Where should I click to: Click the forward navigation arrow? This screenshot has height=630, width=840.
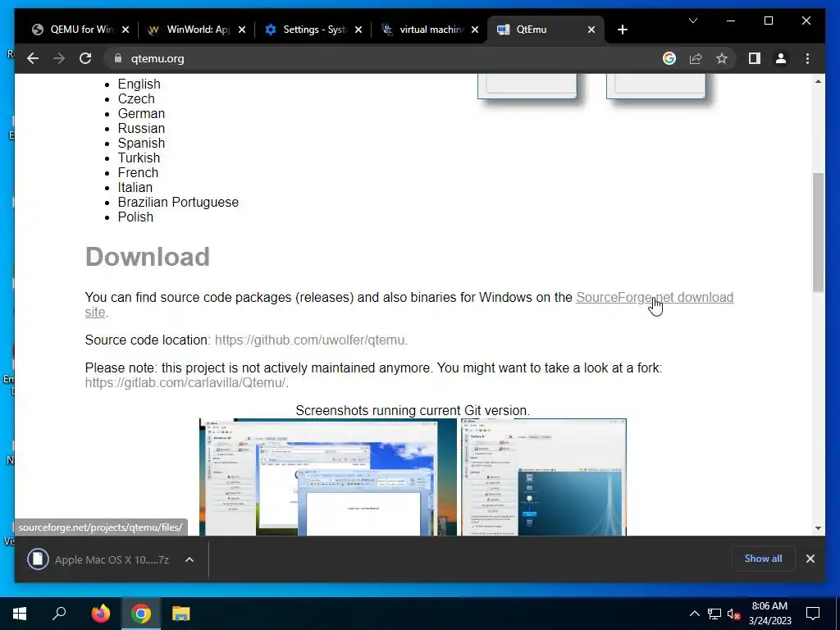(x=59, y=58)
